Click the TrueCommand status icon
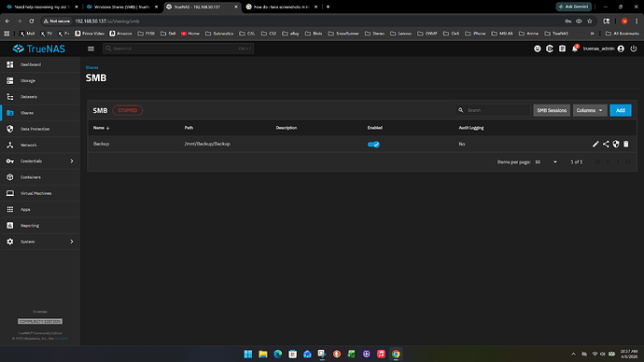644x362 pixels. [x=550, y=49]
